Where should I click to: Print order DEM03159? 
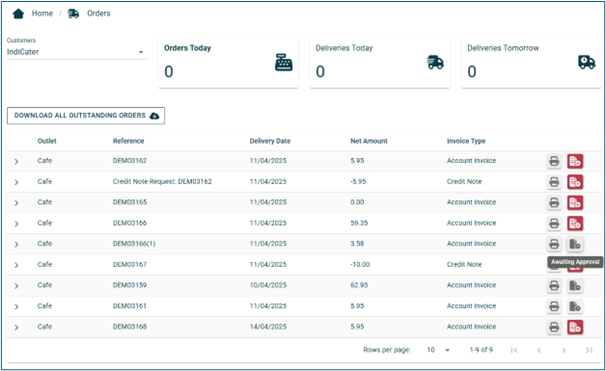pyautogui.click(x=554, y=286)
